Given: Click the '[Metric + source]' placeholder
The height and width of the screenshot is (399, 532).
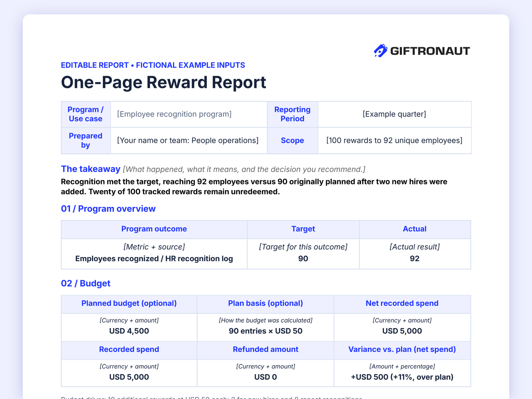Looking at the screenshot, I should click(x=154, y=247).
